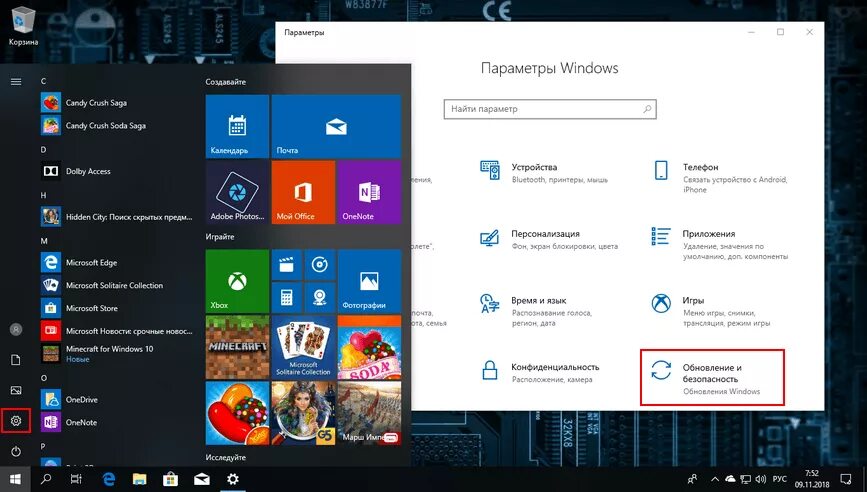Click the Windows Start button
867x492 pixels.
tap(15, 479)
